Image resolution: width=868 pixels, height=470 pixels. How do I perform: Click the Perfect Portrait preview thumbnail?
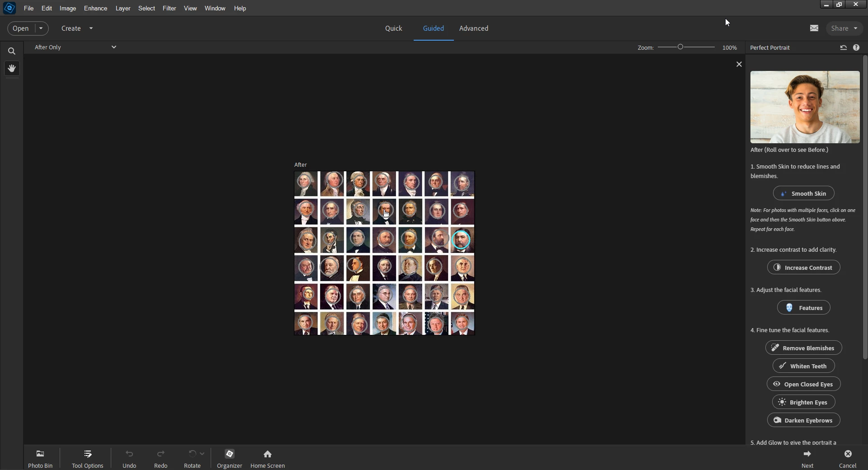tap(805, 107)
